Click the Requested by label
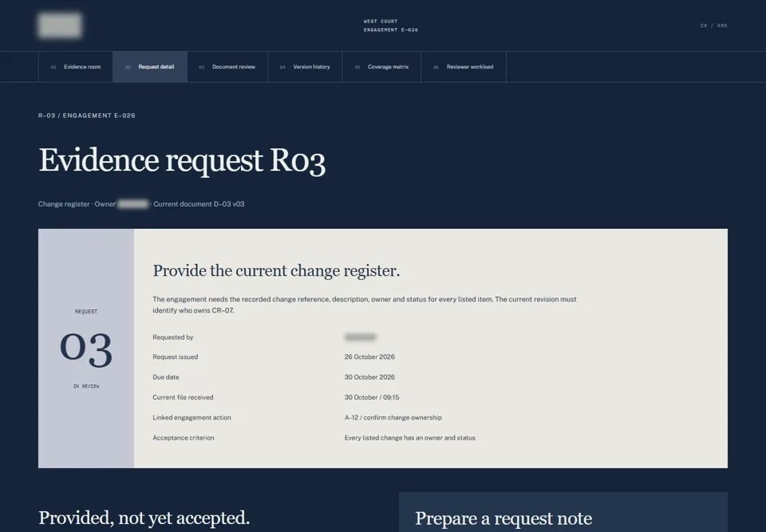This screenshot has width=766, height=532. pyautogui.click(x=173, y=337)
